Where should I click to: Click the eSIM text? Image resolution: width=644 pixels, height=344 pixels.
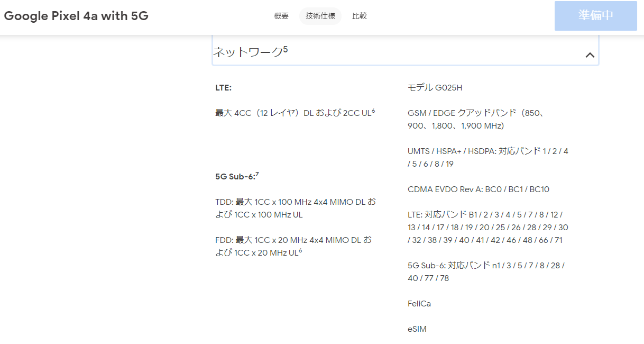417,329
